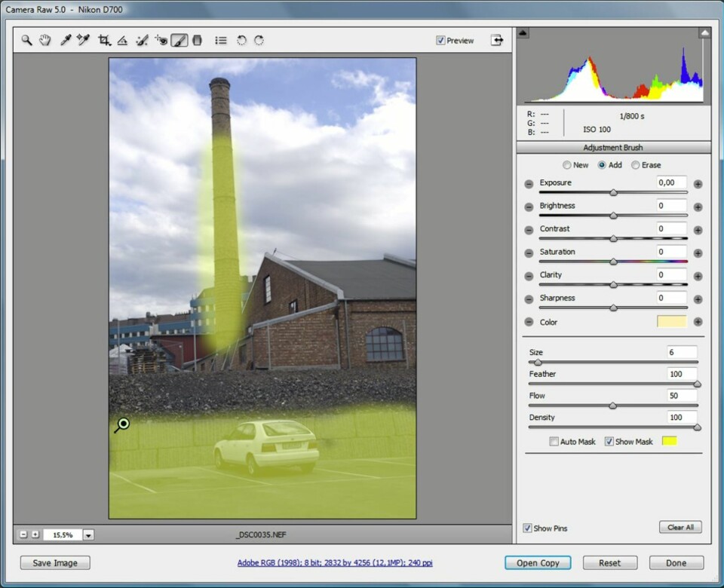
Task: Decrease Clarity with minus button
Action: pyautogui.click(x=529, y=276)
